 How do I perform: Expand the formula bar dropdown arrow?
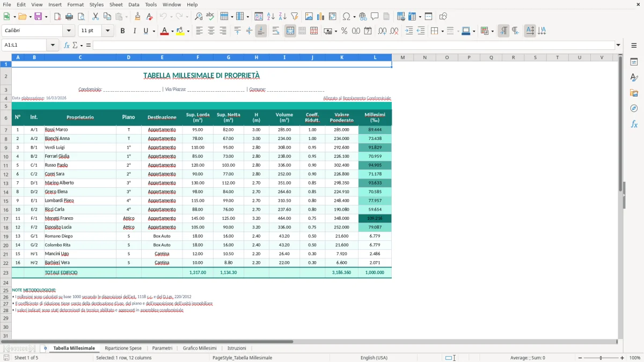pos(618,45)
